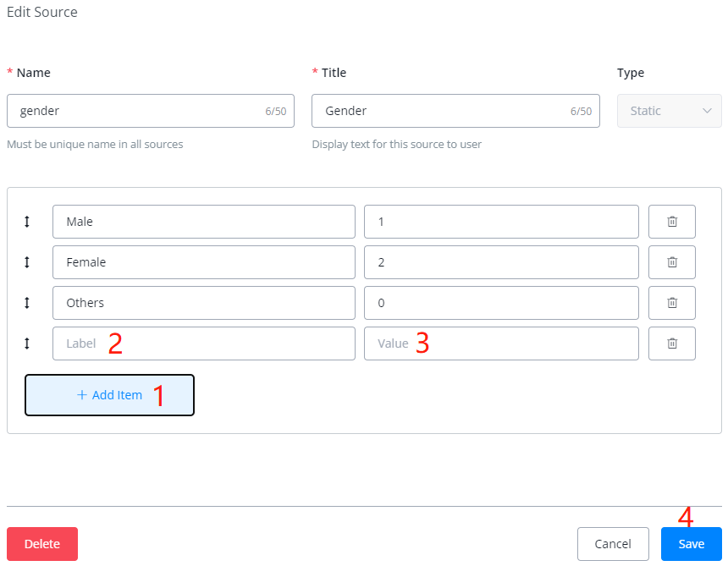Click the value field containing 2
Screen dimensions: 728x566
tap(501, 262)
